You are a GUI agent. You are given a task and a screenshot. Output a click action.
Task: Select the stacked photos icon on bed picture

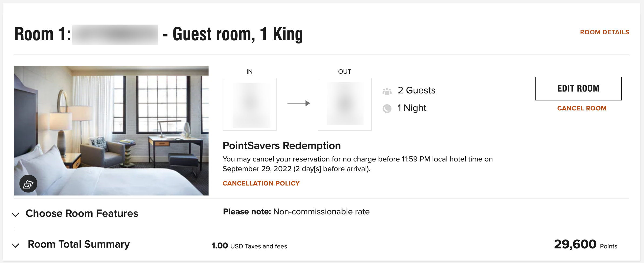[28, 183]
